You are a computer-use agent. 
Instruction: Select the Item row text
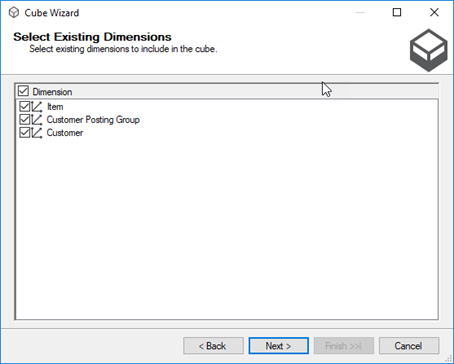pyautogui.click(x=55, y=107)
